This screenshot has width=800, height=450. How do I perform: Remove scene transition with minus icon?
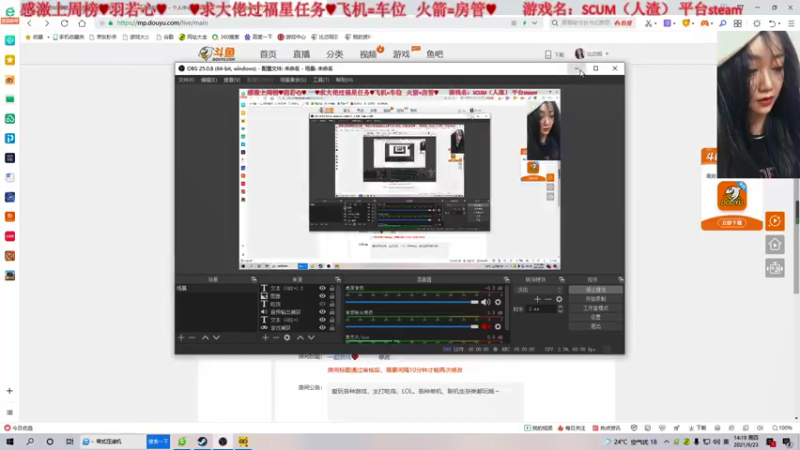[548, 299]
